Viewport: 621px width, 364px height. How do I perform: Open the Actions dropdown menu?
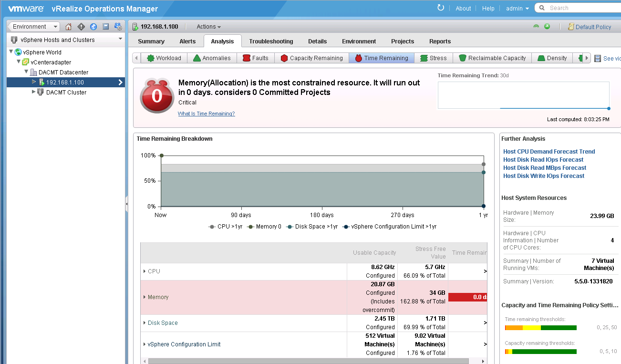click(x=208, y=27)
